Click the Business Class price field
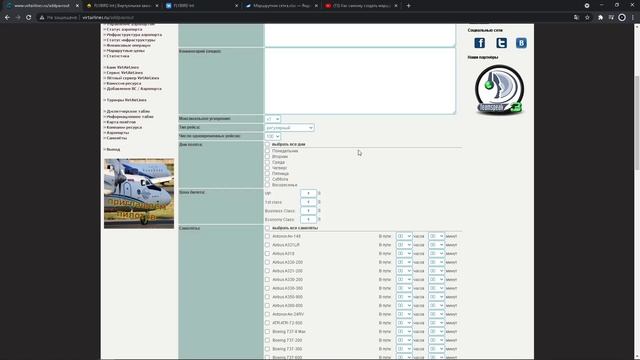This screenshot has width=640, height=360. (x=309, y=211)
